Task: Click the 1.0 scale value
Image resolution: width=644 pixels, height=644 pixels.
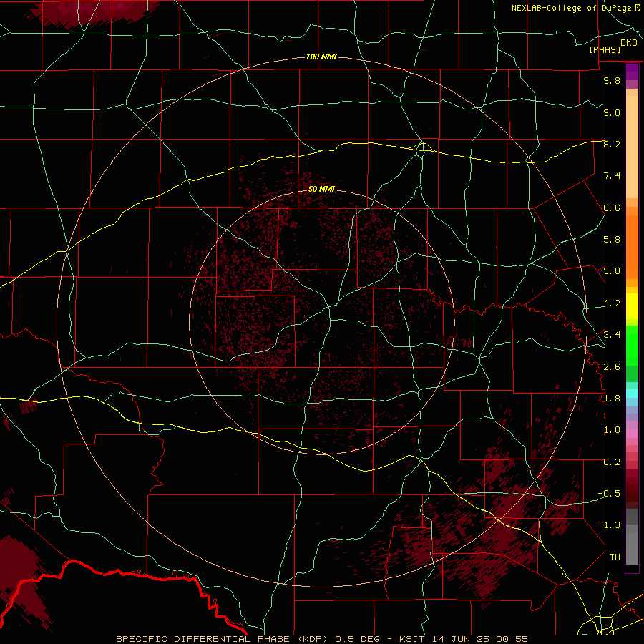Action: click(x=612, y=430)
